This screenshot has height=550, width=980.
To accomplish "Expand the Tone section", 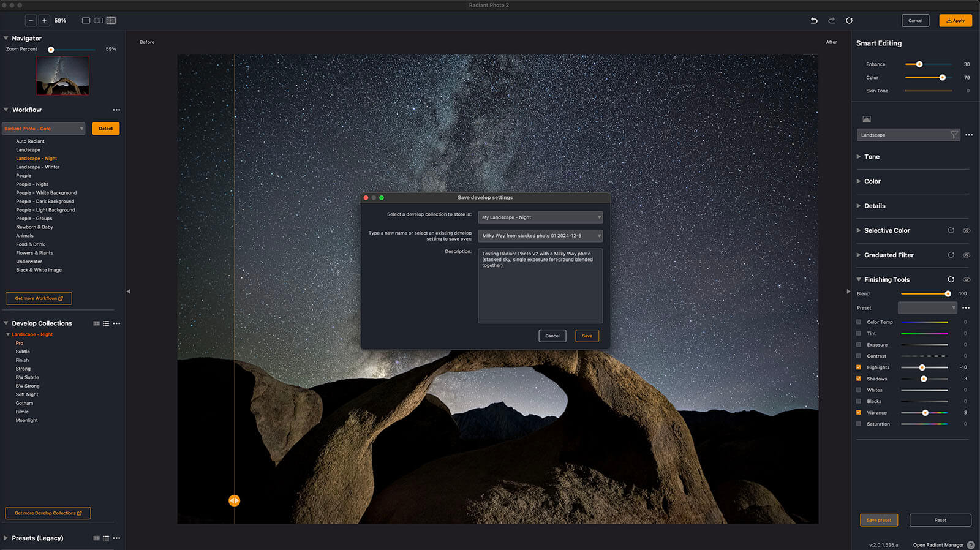I will click(872, 157).
